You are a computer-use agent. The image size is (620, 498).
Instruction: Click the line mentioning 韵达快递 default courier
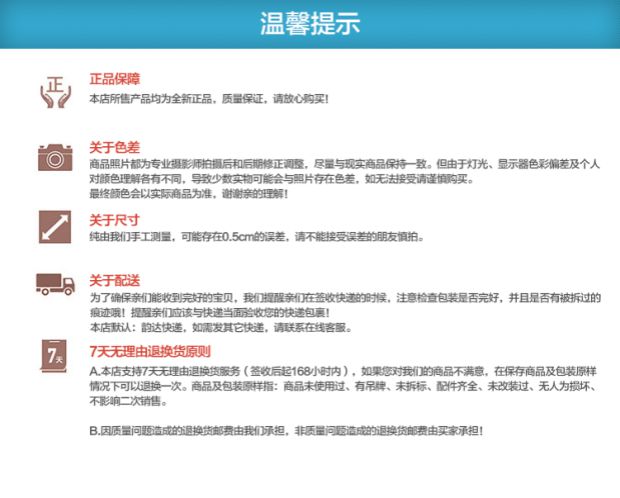[221, 328]
